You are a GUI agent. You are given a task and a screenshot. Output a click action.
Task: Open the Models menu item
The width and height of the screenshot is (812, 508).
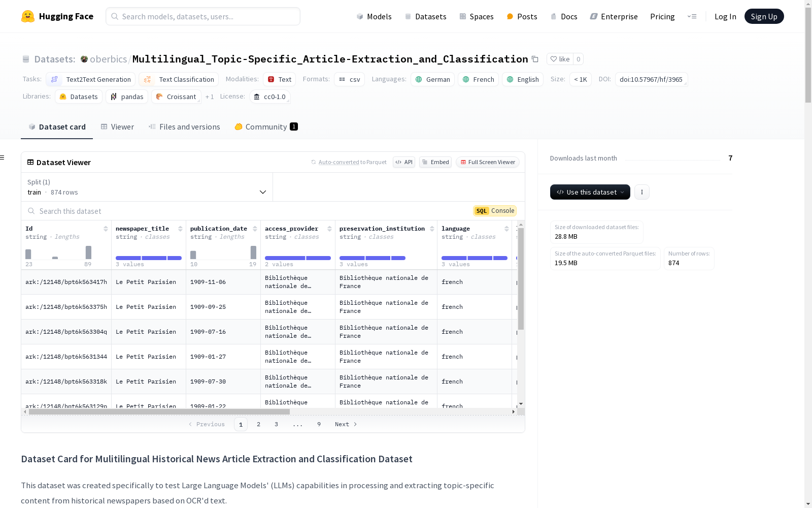click(374, 16)
